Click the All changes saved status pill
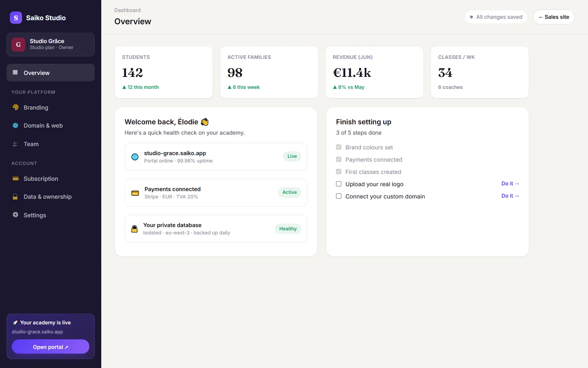Image resolution: width=588 pixels, height=368 pixels. (x=496, y=17)
